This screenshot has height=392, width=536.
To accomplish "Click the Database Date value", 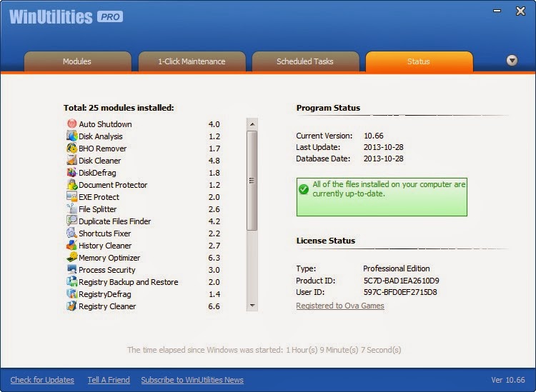I will coord(384,159).
